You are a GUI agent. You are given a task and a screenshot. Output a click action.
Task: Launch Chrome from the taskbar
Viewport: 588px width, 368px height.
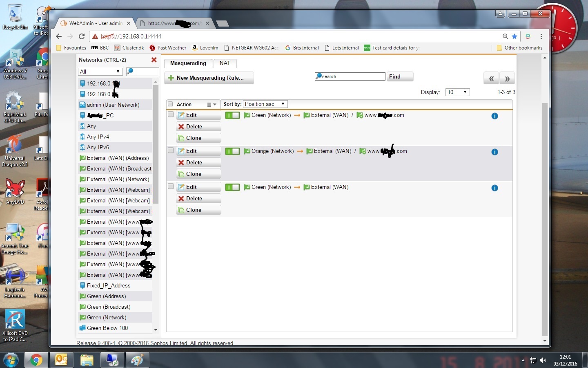36,360
